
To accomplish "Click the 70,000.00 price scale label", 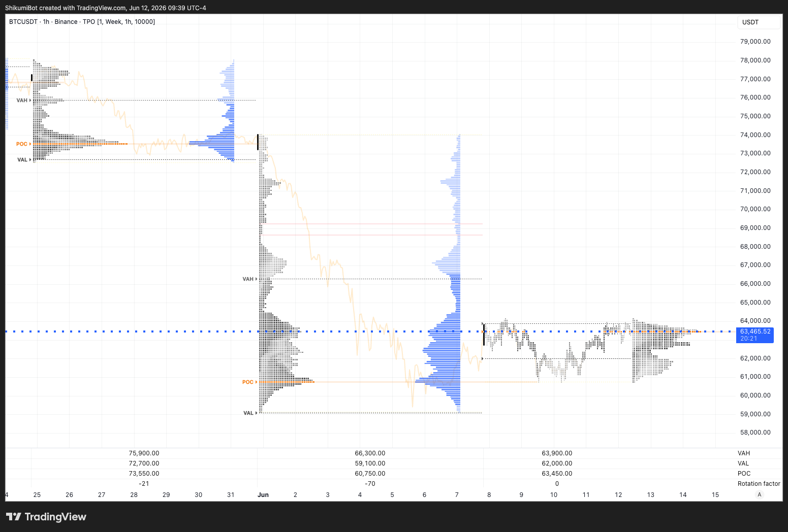I will 755,209.
